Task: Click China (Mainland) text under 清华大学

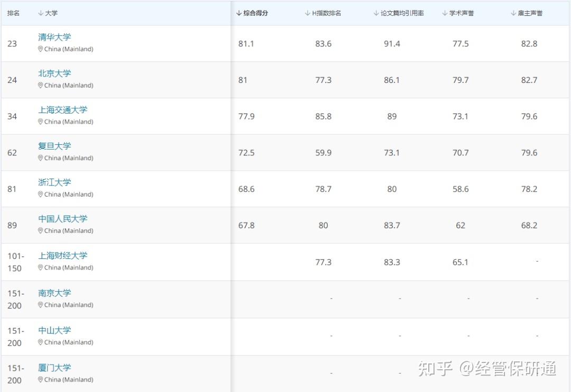Action: click(69, 49)
